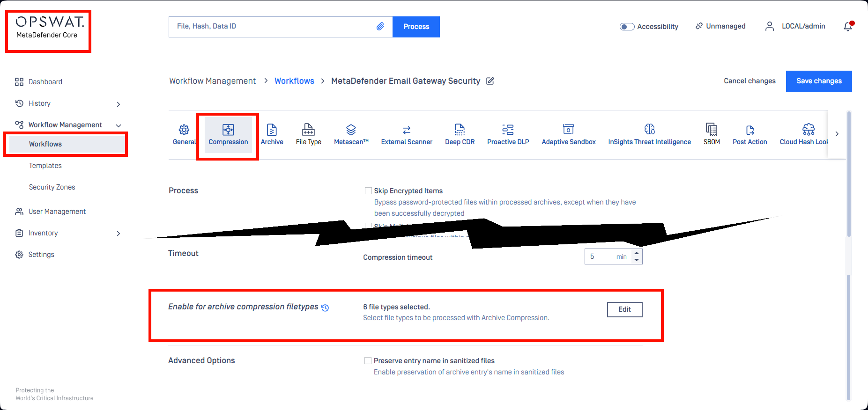Select the Metascan tab icon
Viewport: 868px width, 410px height.
[351, 130]
